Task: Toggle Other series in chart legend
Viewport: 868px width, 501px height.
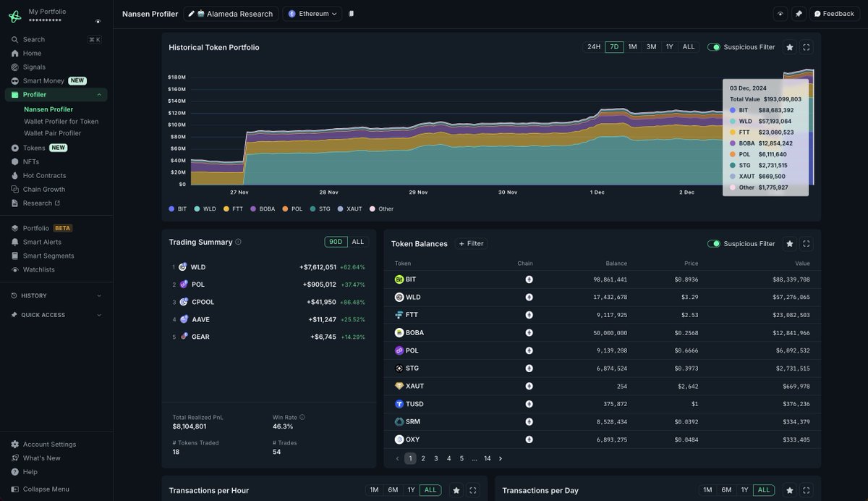Action: click(382, 209)
